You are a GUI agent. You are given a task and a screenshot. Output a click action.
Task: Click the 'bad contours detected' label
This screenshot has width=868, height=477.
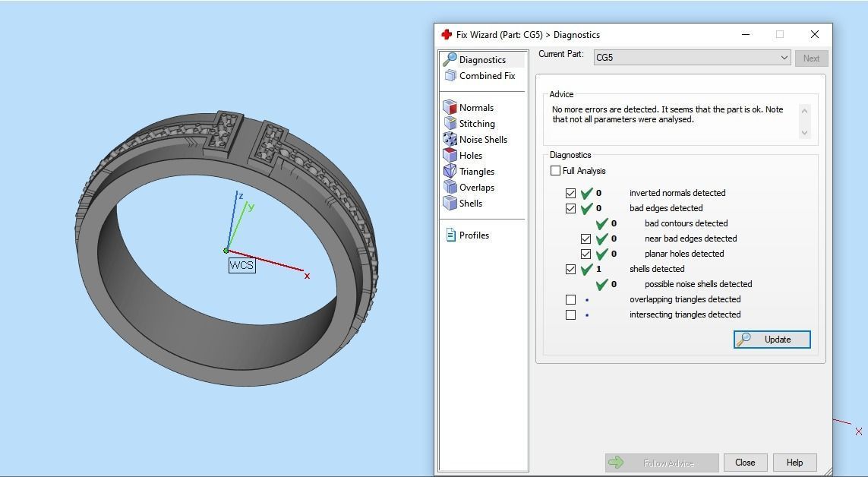click(x=686, y=223)
